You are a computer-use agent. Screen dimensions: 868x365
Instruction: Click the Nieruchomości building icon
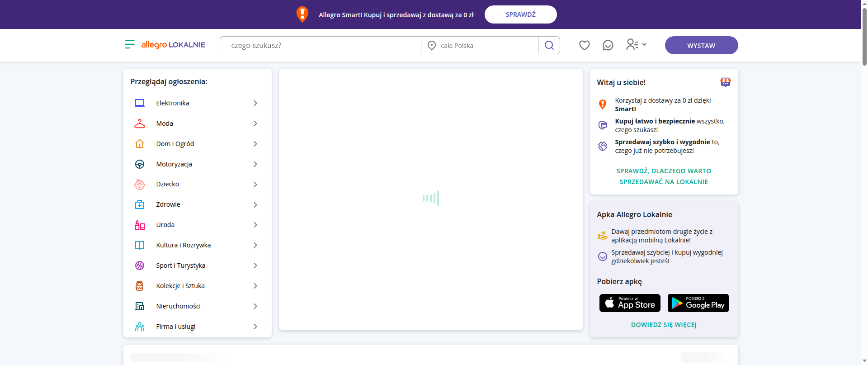pos(140,306)
